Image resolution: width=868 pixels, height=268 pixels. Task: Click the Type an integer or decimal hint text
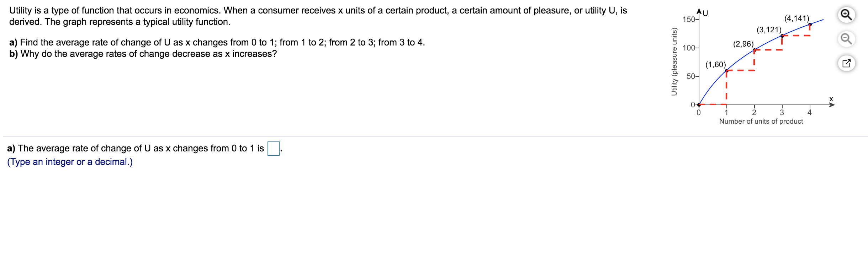(69, 162)
